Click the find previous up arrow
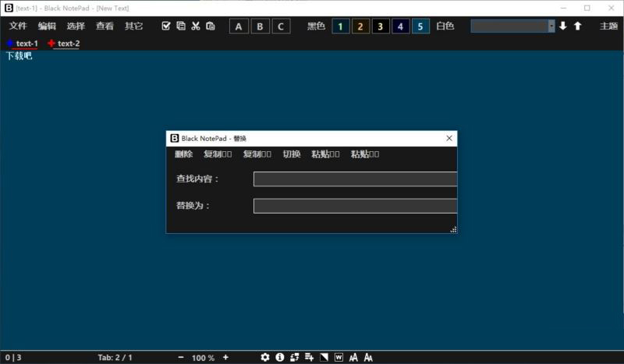The height and width of the screenshot is (364, 624). pos(577,26)
